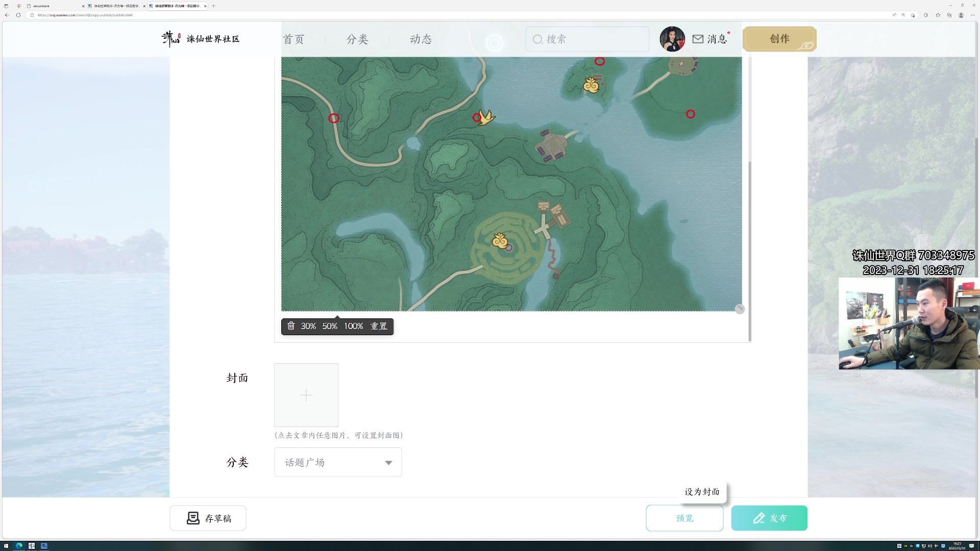Viewport: 980px width, 551px height.
Task: Select the 50% image size option
Action: click(329, 326)
